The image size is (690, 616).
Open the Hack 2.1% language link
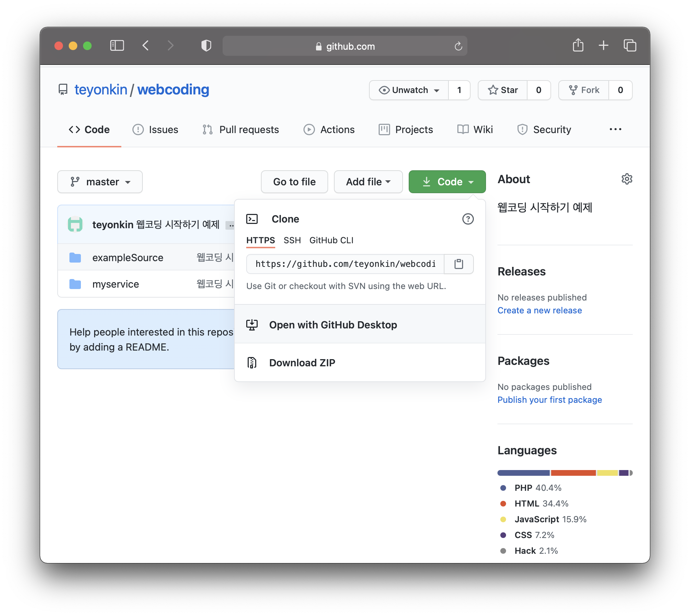tap(529, 551)
